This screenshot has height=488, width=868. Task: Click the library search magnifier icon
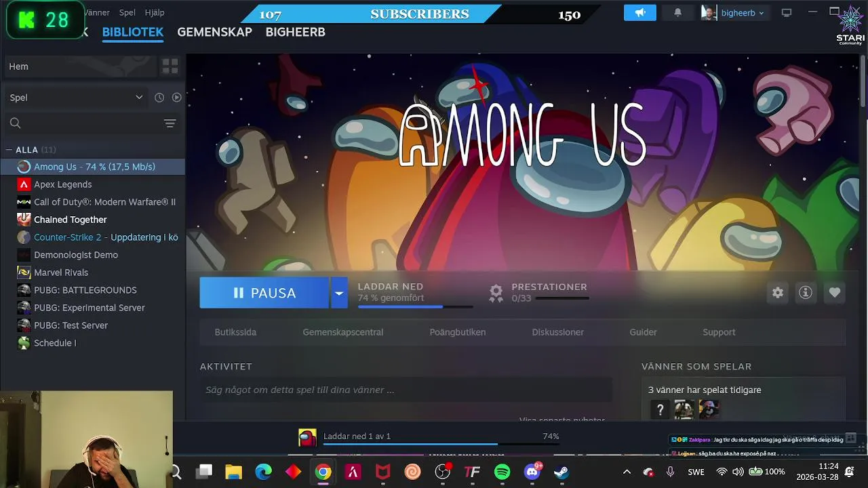pyautogui.click(x=16, y=123)
